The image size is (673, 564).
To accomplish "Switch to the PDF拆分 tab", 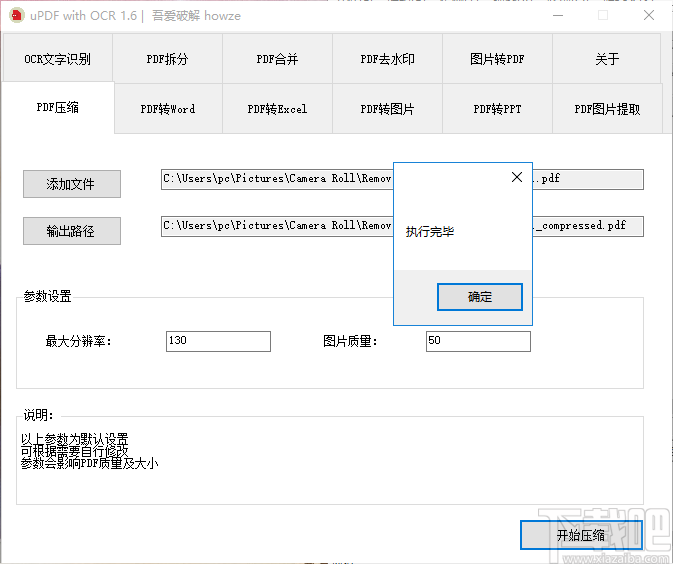I will click(x=167, y=58).
